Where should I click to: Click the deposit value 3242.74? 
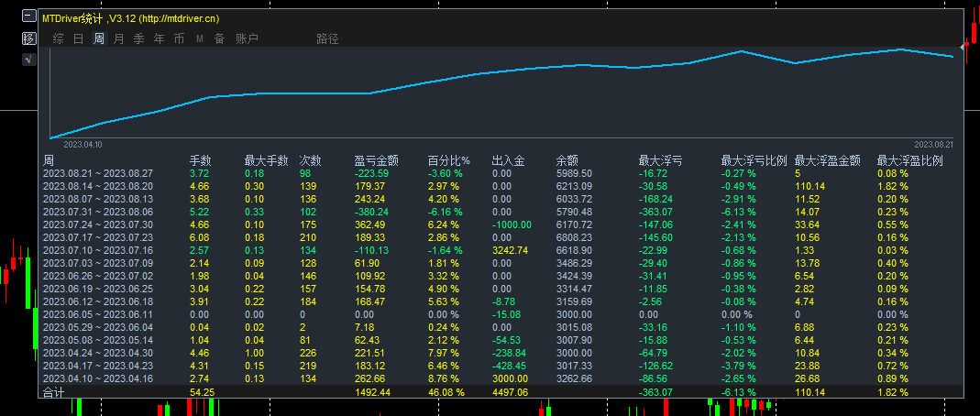click(510, 250)
